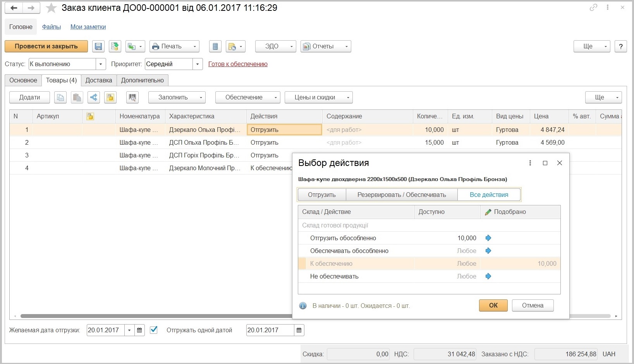Open calendar for Желаемая дата отгрузки
Screen dimensions: 634x364
pos(139,330)
